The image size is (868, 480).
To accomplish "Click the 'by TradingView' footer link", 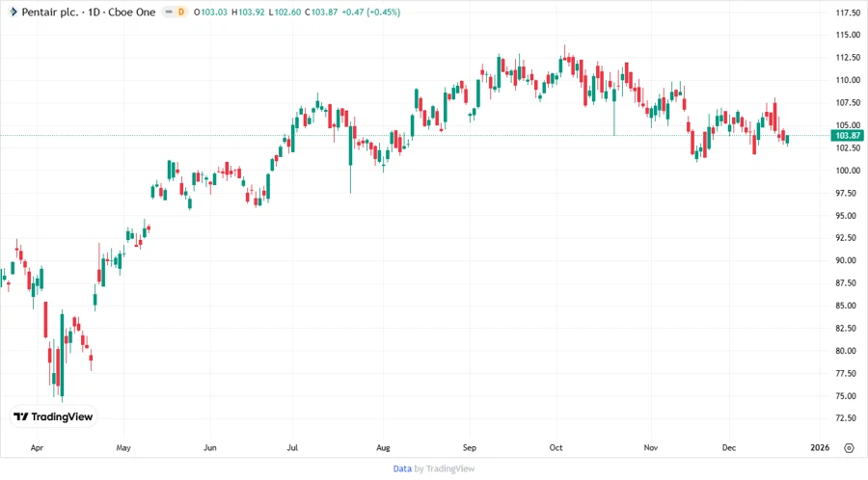I will coord(445,468).
